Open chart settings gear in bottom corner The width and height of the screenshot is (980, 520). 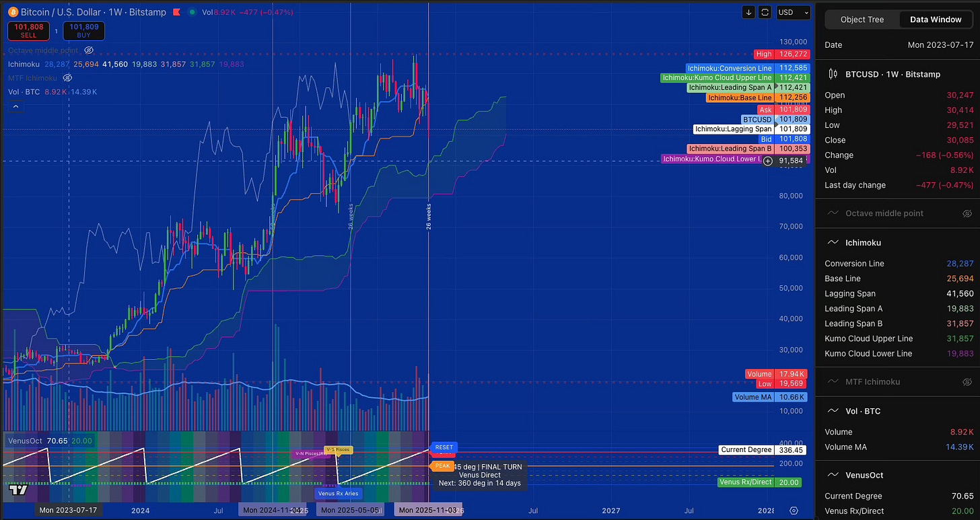pyautogui.click(x=794, y=511)
